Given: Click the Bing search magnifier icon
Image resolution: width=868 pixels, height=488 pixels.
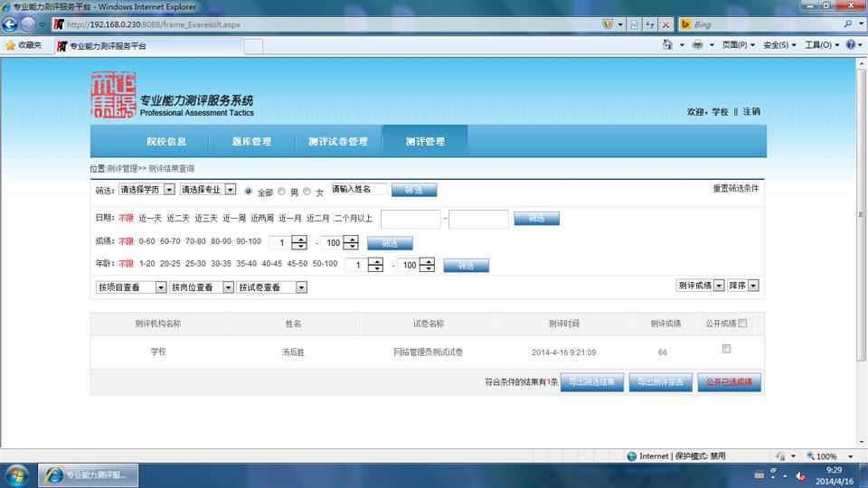Looking at the screenshot, I should pos(847,23).
